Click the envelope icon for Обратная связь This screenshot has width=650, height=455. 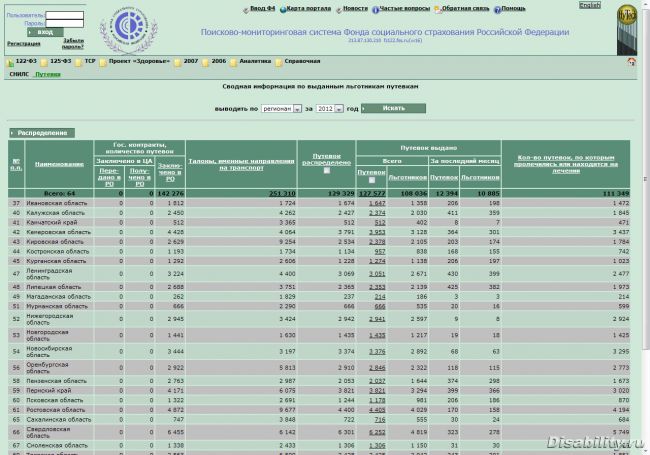point(438,10)
